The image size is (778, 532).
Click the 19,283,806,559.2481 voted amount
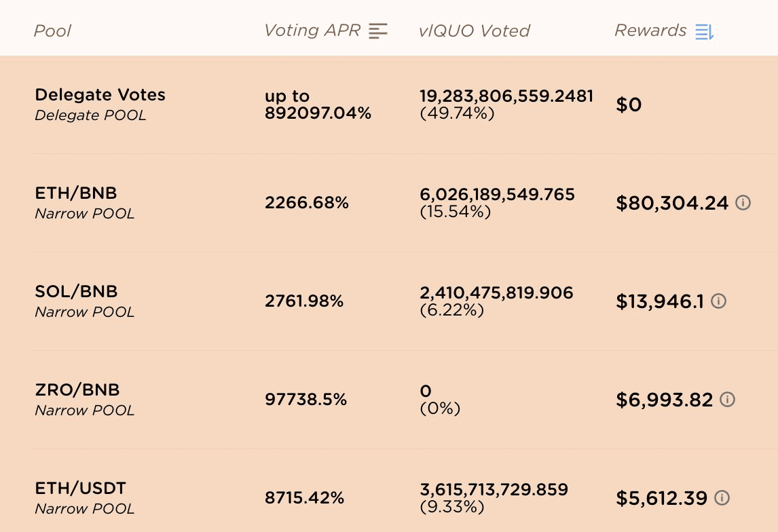coord(506,96)
